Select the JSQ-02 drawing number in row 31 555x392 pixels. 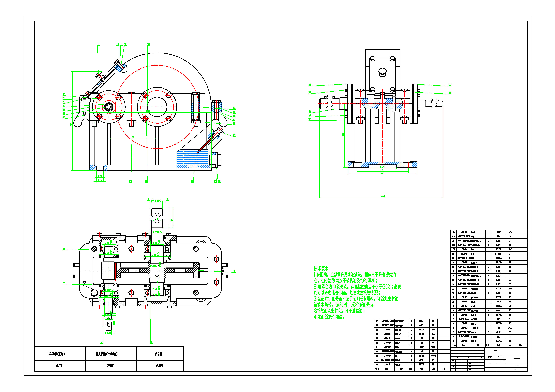point(388,347)
